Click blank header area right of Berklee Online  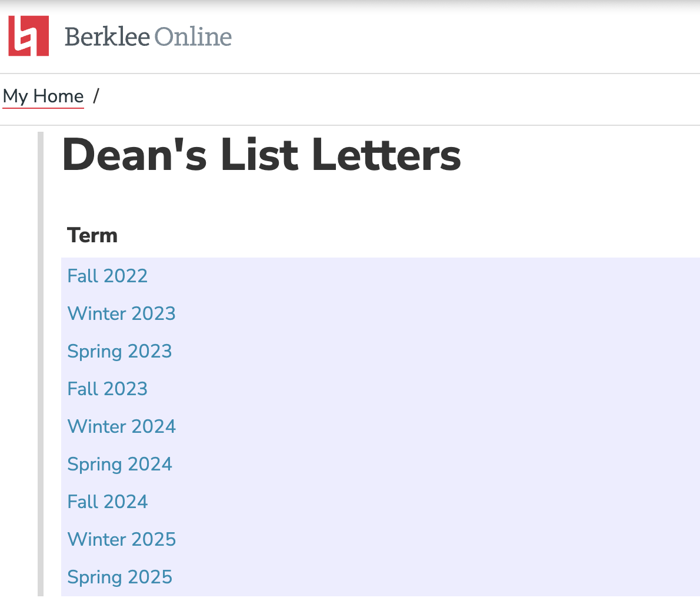(471, 36)
